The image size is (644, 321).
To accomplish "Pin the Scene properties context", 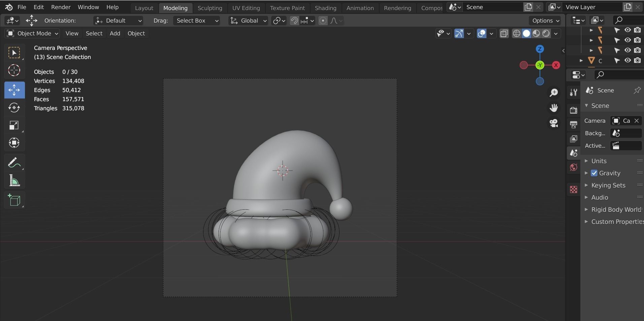I will coord(637,90).
